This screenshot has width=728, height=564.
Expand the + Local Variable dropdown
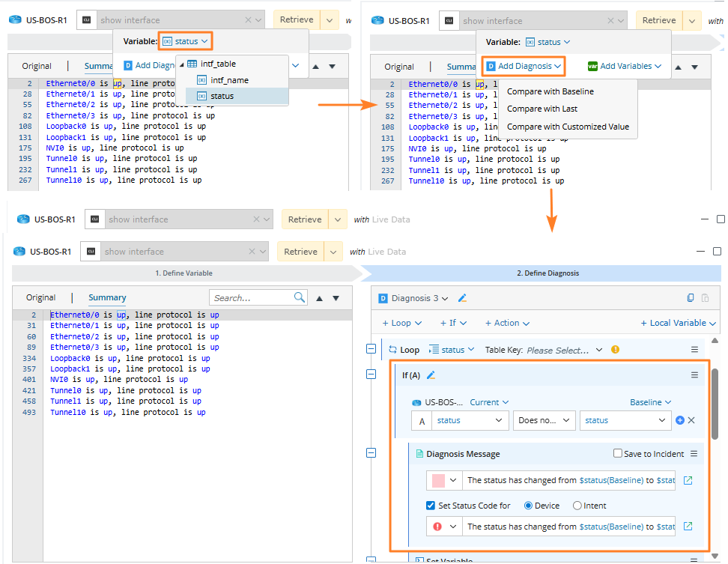678,323
